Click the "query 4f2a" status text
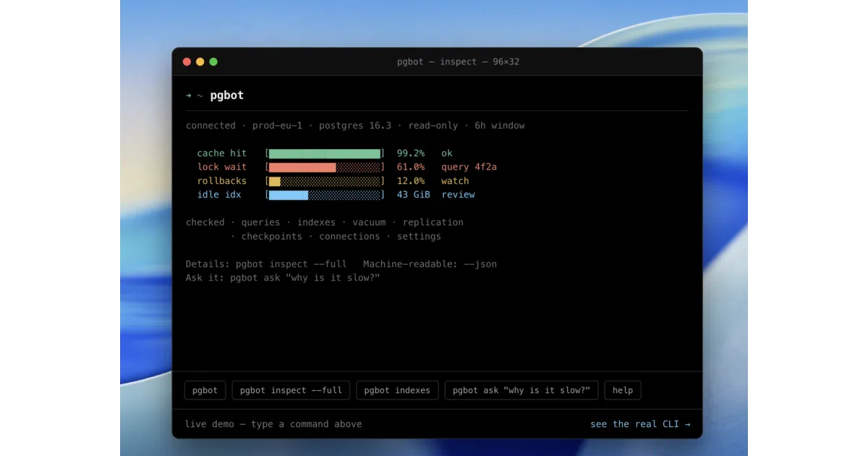The width and height of the screenshot is (868, 456). [x=469, y=167]
